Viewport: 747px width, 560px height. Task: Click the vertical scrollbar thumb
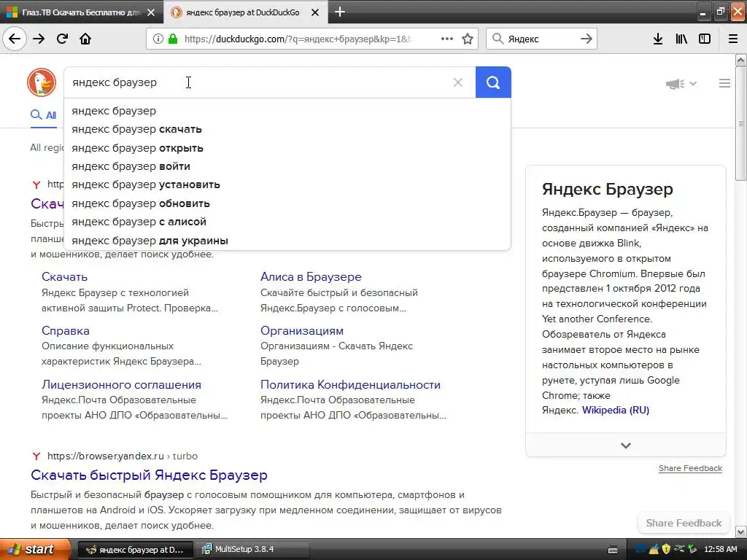click(x=741, y=124)
